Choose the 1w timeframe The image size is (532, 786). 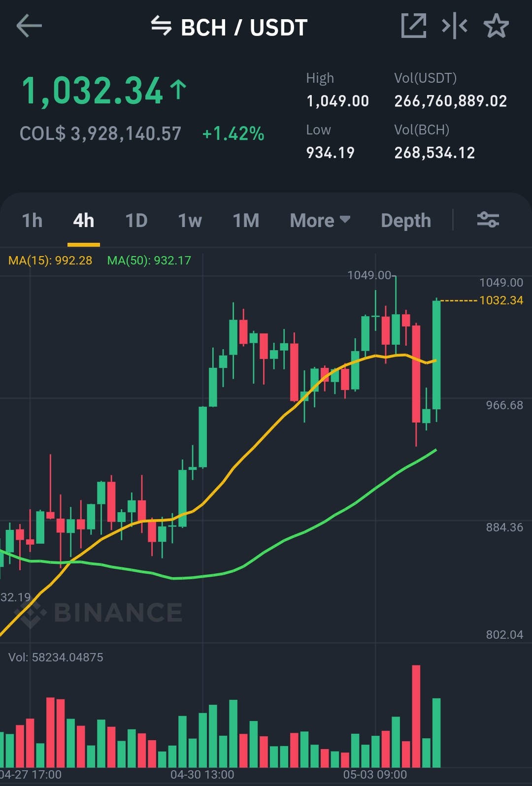point(190,220)
